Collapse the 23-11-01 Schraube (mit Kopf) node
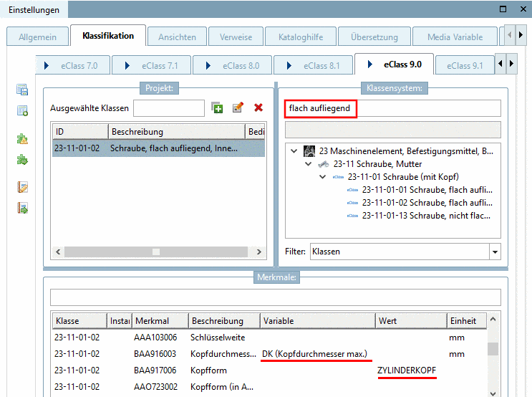This screenshot has height=397, width=532. pos(323,177)
